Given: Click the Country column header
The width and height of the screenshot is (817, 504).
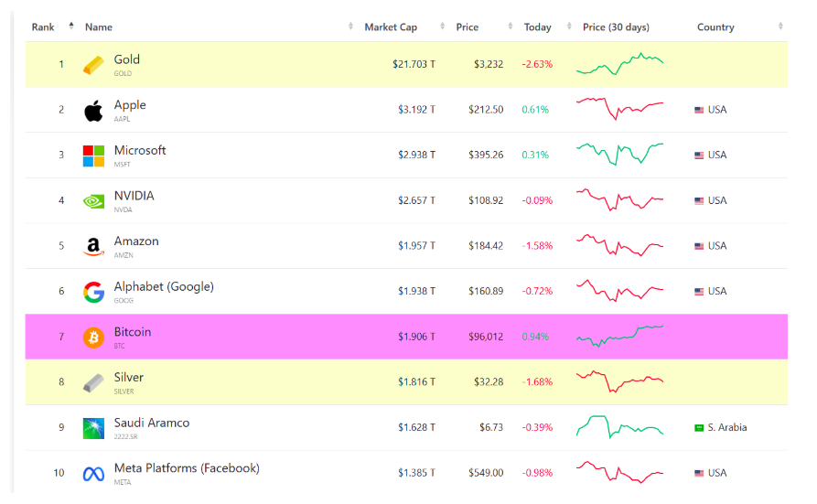Looking at the screenshot, I should pyautogui.click(x=715, y=27).
